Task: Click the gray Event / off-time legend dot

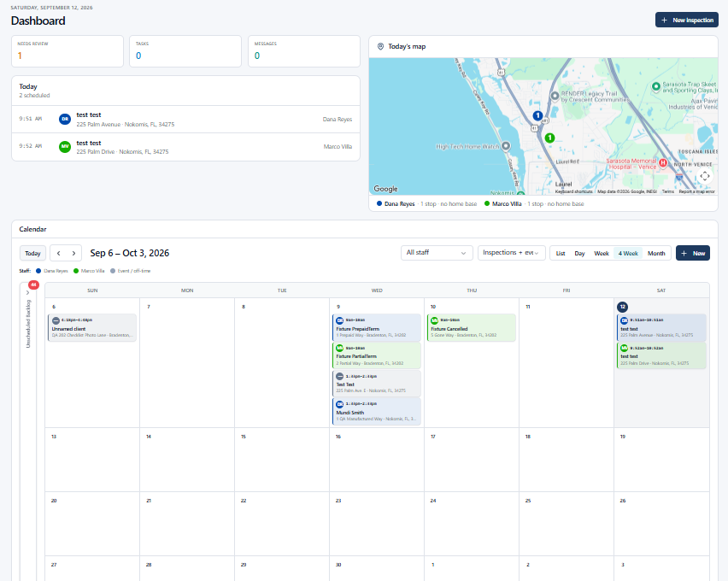Action: pyautogui.click(x=112, y=271)
